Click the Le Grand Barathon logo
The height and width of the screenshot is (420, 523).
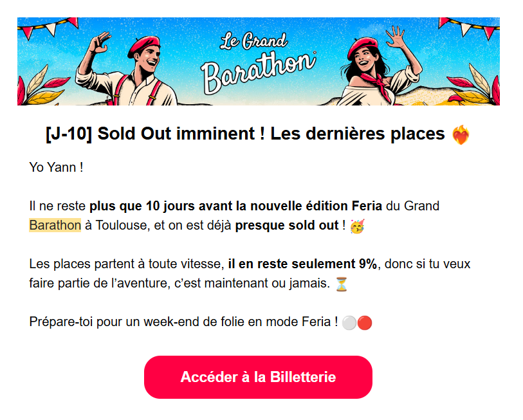click(264, 55)
